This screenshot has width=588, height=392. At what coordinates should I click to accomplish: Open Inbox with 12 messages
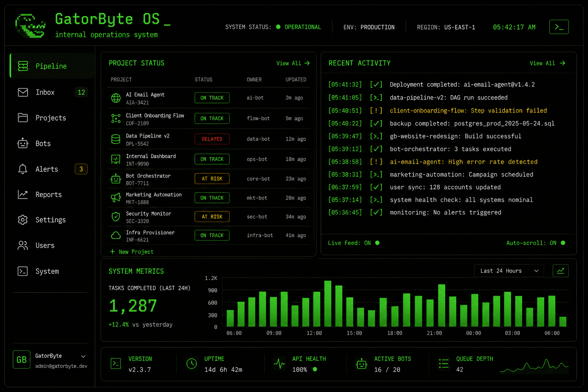click(x=52, y=92)
